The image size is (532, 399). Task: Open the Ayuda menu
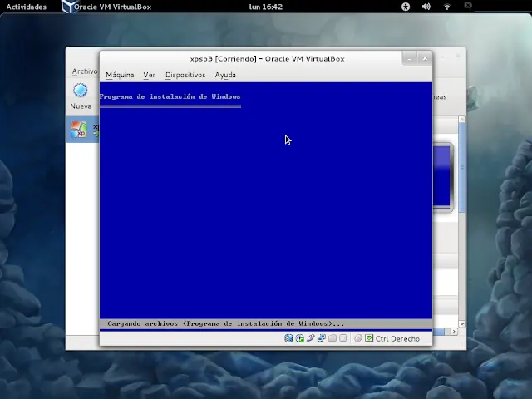[225, 75]
